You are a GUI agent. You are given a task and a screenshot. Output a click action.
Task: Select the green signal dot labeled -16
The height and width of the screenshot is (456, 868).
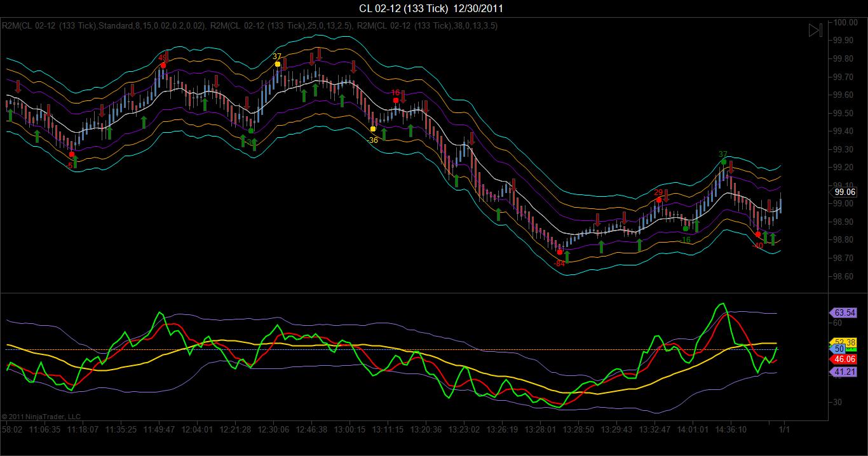pyautogui.click(x=686, y=229)
